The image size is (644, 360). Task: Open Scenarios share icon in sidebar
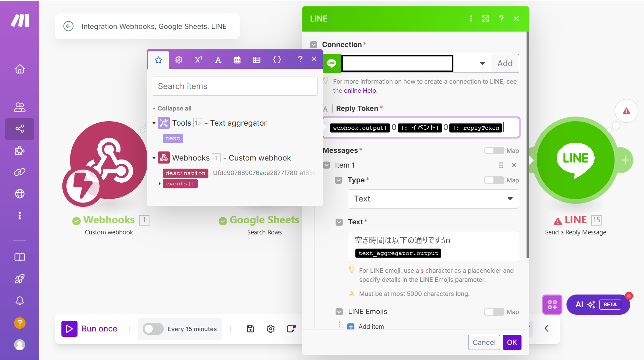click(x=20, y=129)
